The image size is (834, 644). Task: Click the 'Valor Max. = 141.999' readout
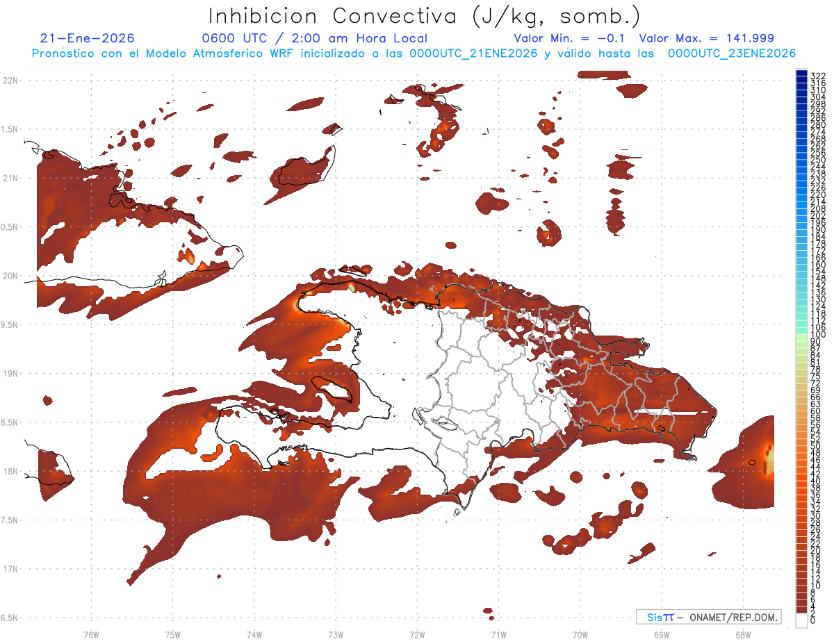[706, 39]
